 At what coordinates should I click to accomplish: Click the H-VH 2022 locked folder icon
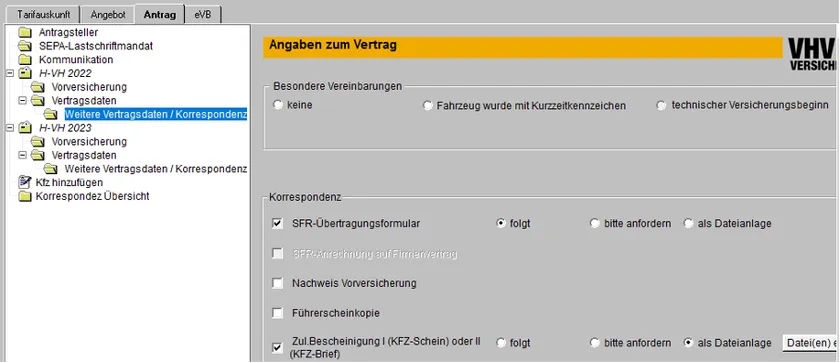point(25,73)
